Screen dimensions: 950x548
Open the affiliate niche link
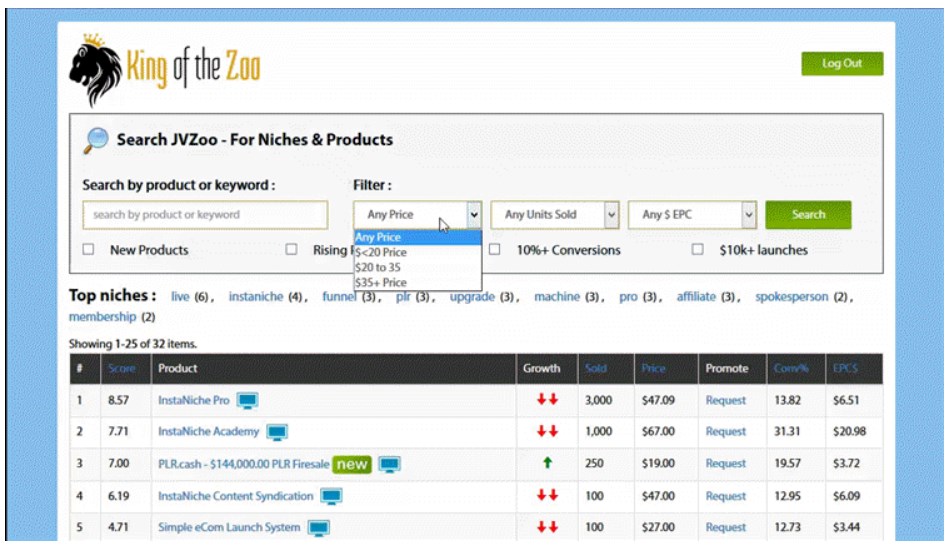pyautogui.click(x=696, y=296)
